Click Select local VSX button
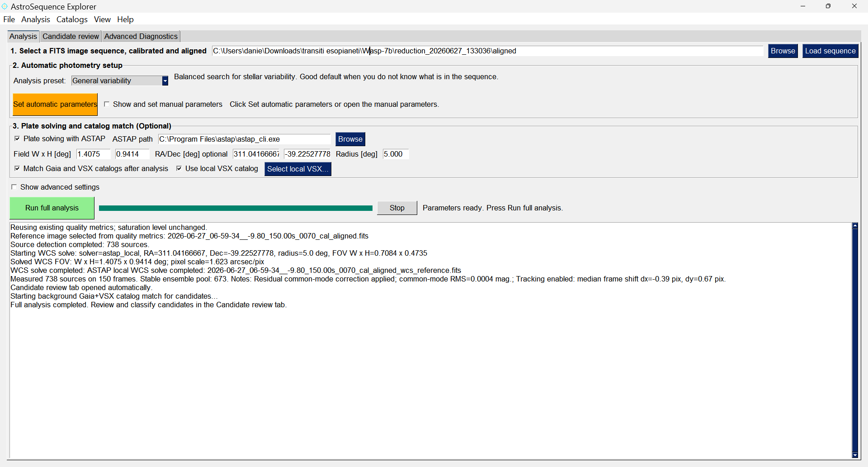Screen dimensions: 868x467 [298, 169]
